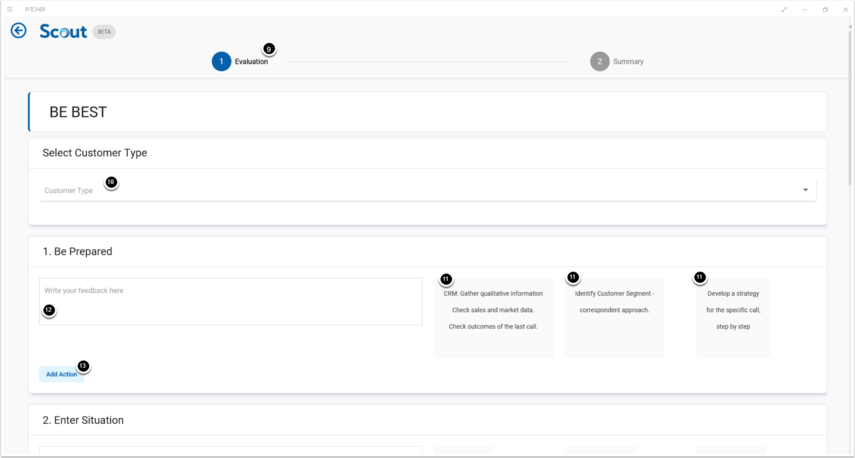Open the hamburger menu in title bar
Screen dimensions: 855x458
click(10, 9)
